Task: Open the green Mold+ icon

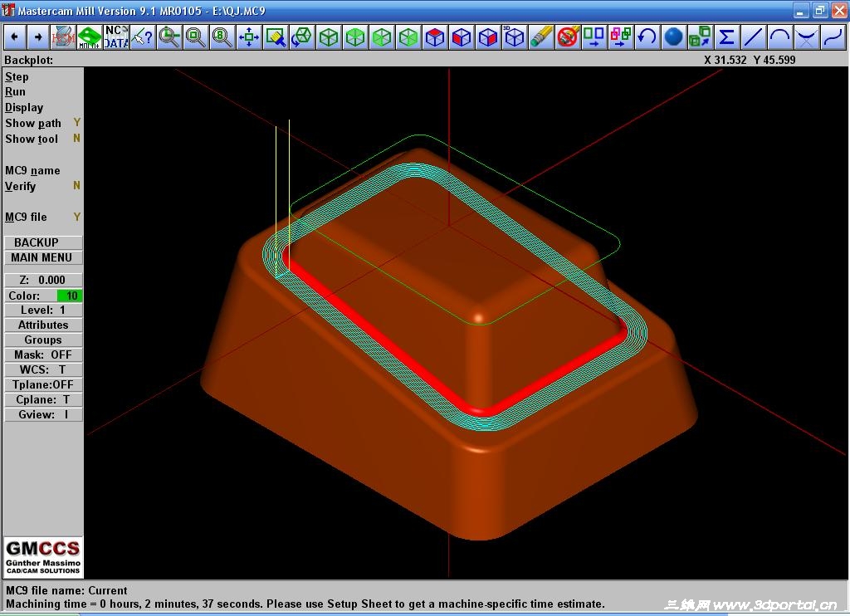Action: (x=90, y=37)
